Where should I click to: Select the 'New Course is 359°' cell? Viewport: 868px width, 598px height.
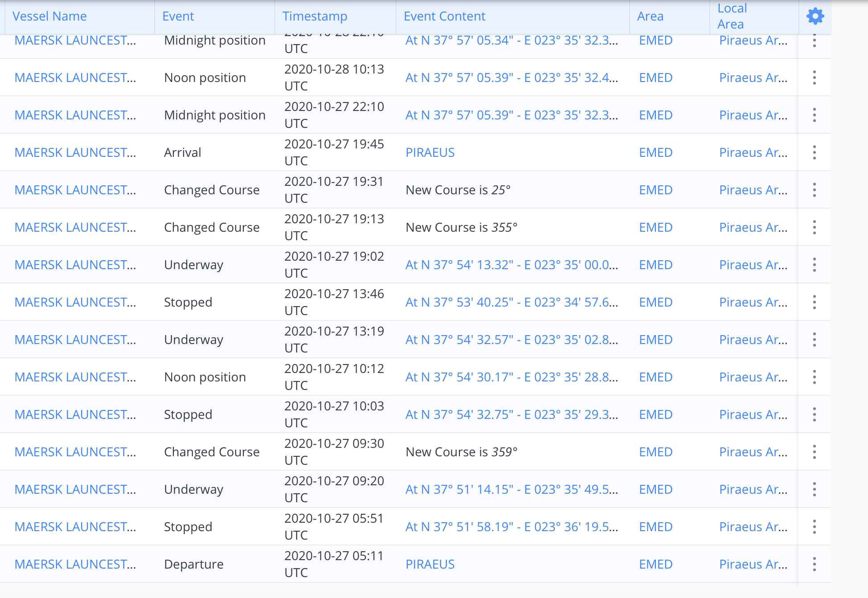[x=462, y=452]
